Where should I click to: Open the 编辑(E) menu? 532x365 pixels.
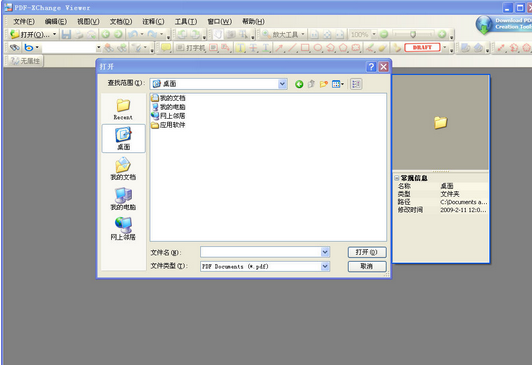(x=56, y=21)
